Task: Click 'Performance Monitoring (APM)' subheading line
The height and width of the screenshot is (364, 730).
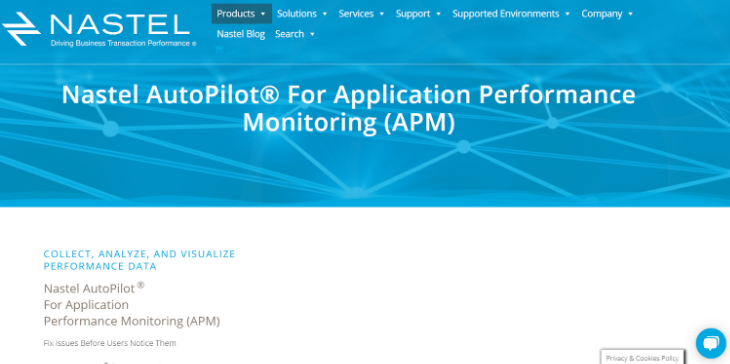Action: tap(132, 321)
